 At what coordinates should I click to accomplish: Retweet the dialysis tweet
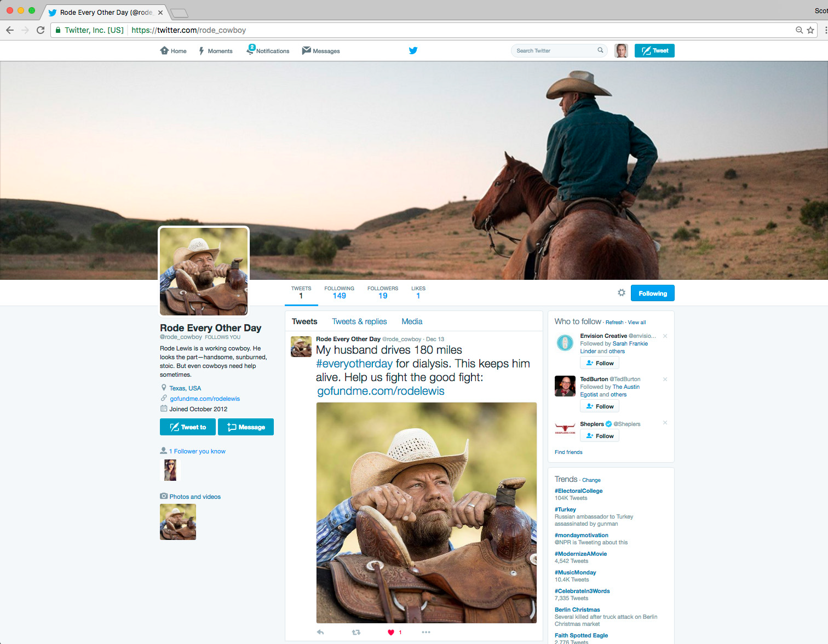[356, 632]
